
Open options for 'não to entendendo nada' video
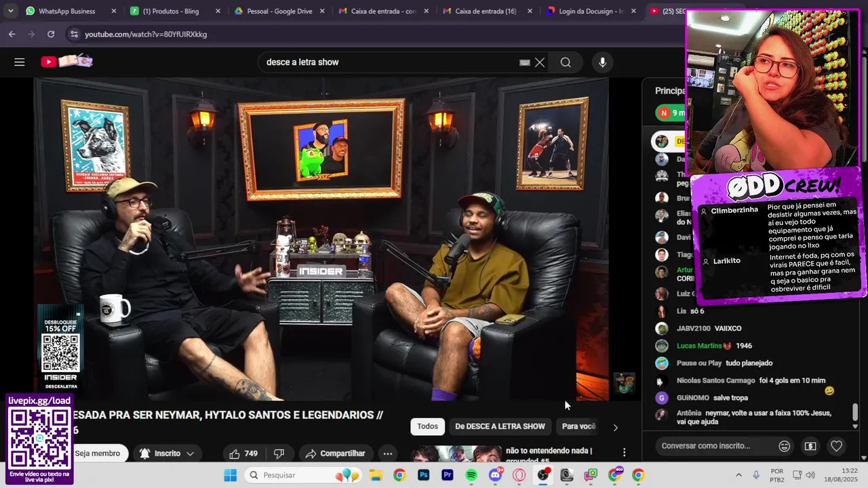(x=624, y=452)
